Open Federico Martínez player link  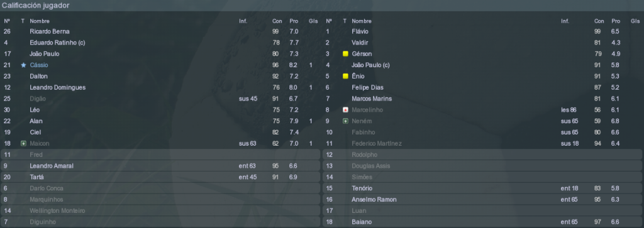[x=377, y=144]
